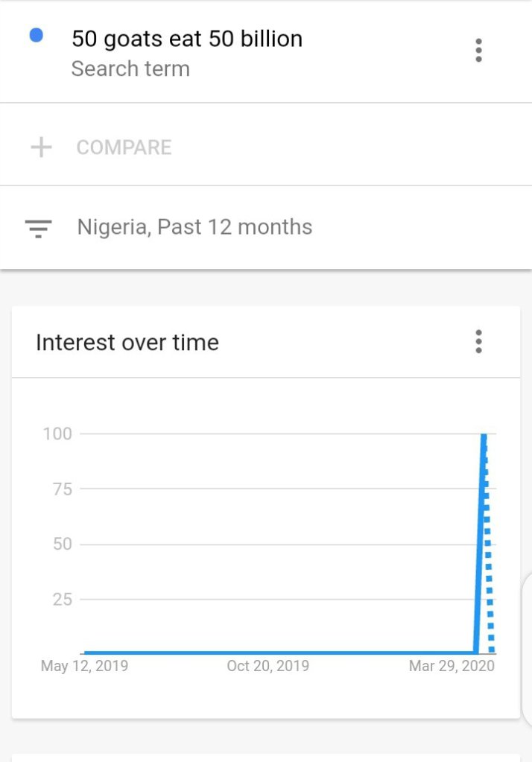Select the Oct 20, 2019 axis date
The width and height of the screenshot is (532, 762).
point(267,666)
